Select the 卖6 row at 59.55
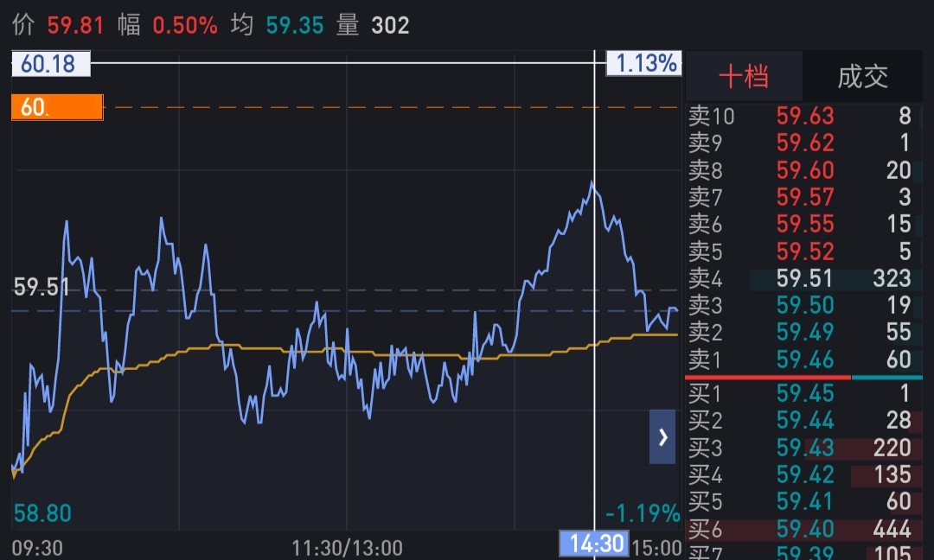Viewport: 934px width, 560px height. 803,225
